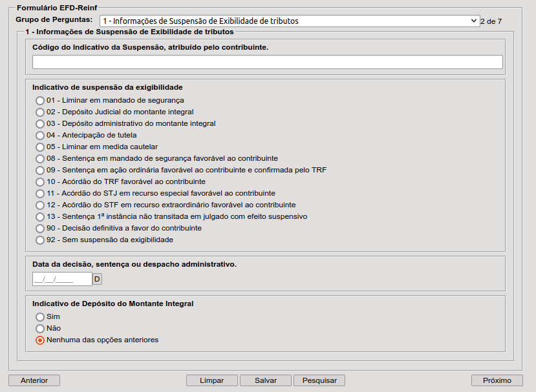The image size is (536, 392).
Task: Save the form with Salvar
Action: pyautogui.click(x=265, y=380)
